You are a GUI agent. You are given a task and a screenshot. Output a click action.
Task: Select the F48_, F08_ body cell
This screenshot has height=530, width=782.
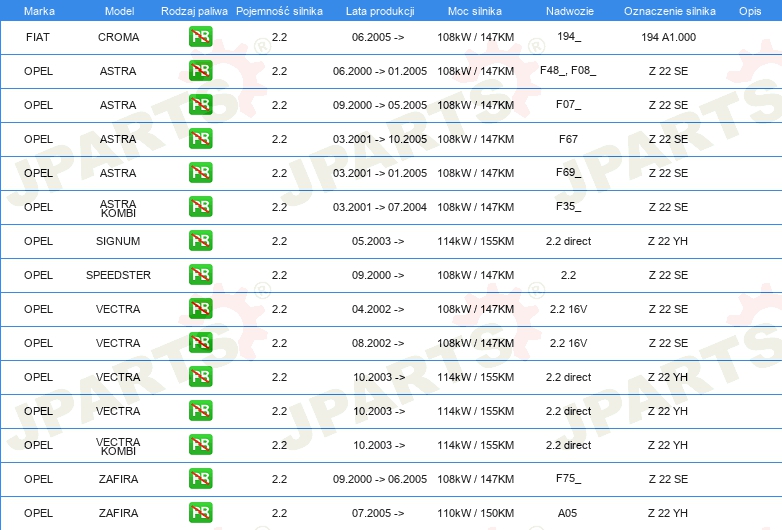point(568,70)
